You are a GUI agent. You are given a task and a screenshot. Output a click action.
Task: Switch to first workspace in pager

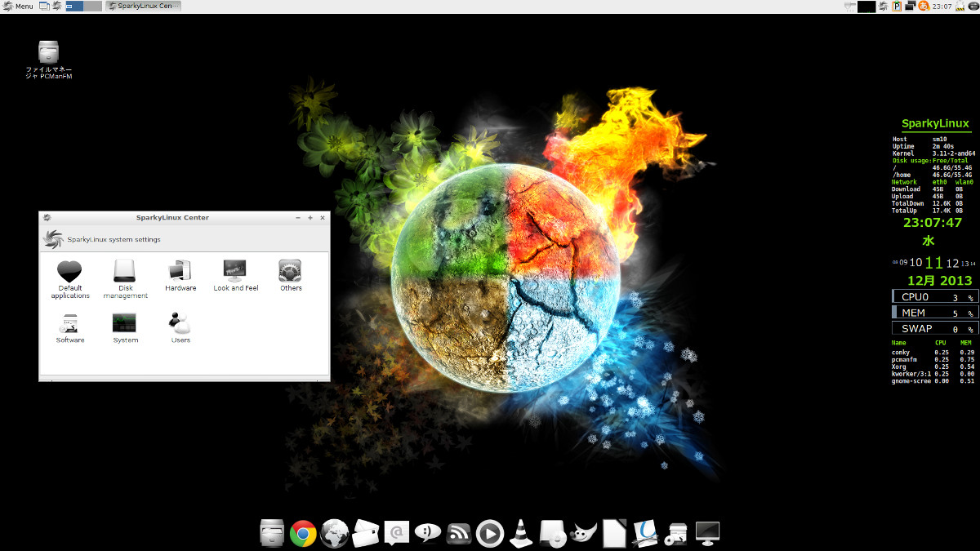coord(74,6)
